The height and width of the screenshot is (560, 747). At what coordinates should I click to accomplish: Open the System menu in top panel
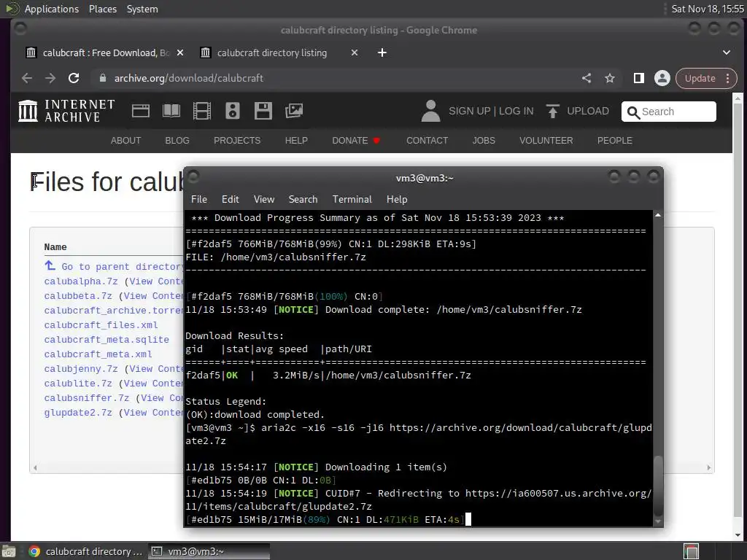point(142,9)
